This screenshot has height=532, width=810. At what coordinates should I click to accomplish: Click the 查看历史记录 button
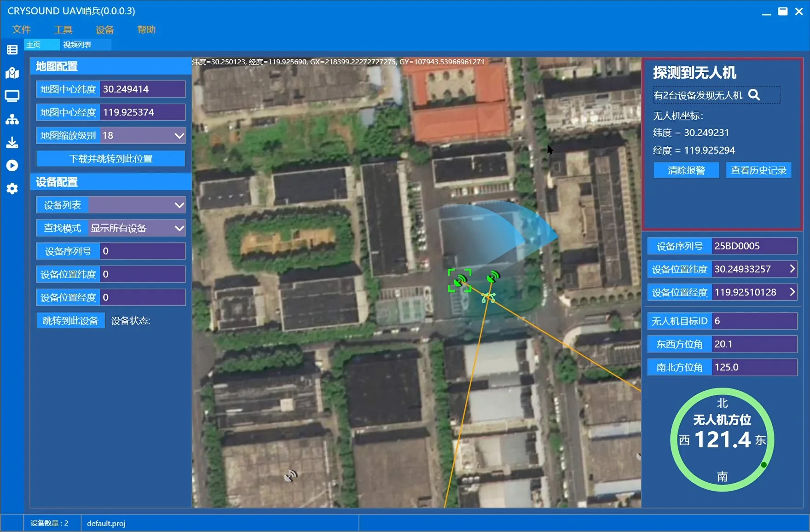[758, 170]
